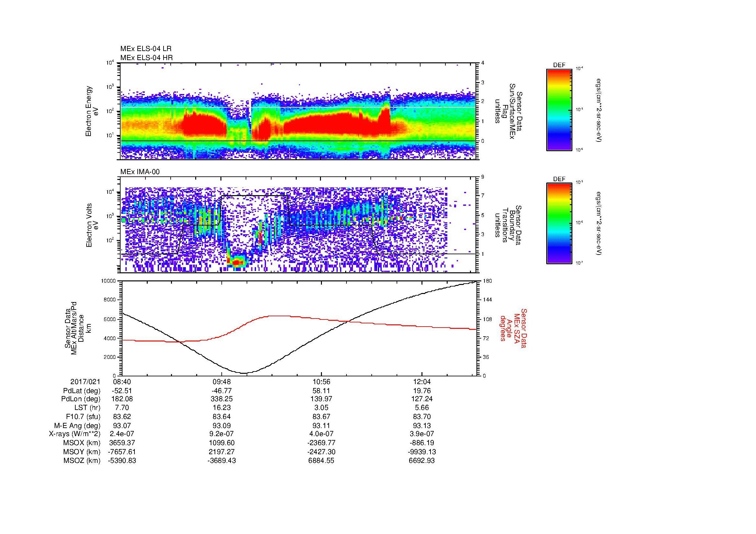The image size is (756, 534).
Task: Select the top DEF color bar
Action: pyautogui.click(x=559, y=110)
